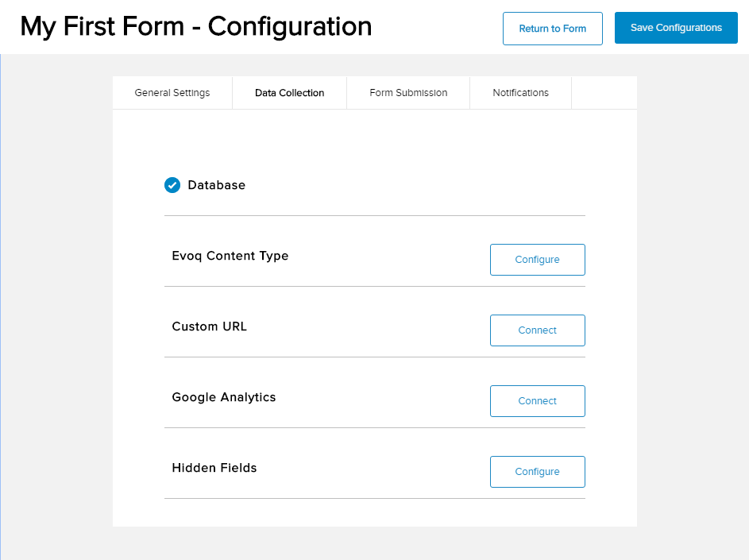
Task: Click the white space below Hidden Fields row
Action: tap(374, 512)
